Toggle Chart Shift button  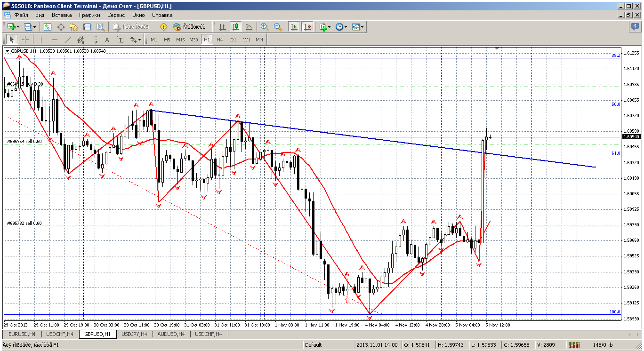click(307, 27)
